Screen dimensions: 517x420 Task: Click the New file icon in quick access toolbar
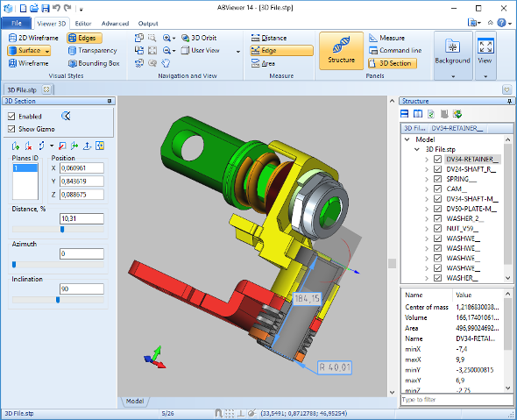pyautogui.click(x=23, y=8)
